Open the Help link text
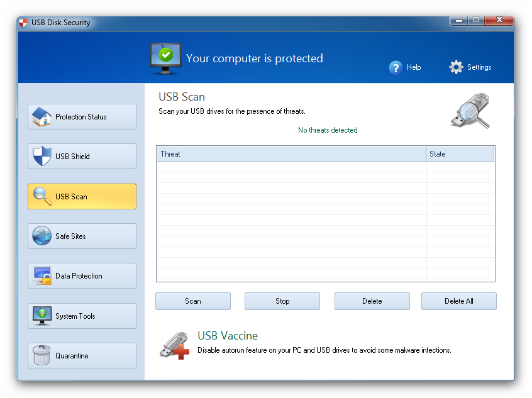 click(x=414, y=67)
